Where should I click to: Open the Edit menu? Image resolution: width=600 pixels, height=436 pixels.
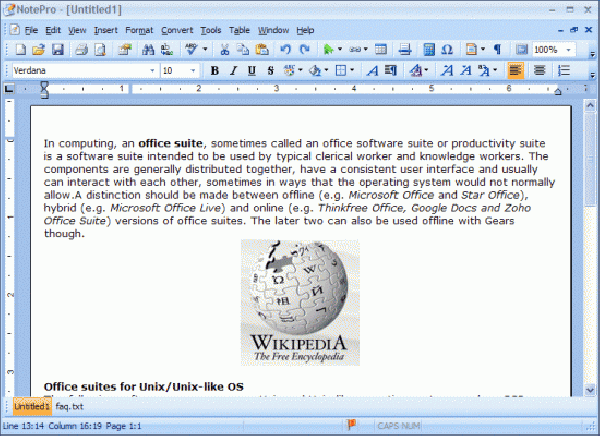pyautogui.click(x=53, y=30)
